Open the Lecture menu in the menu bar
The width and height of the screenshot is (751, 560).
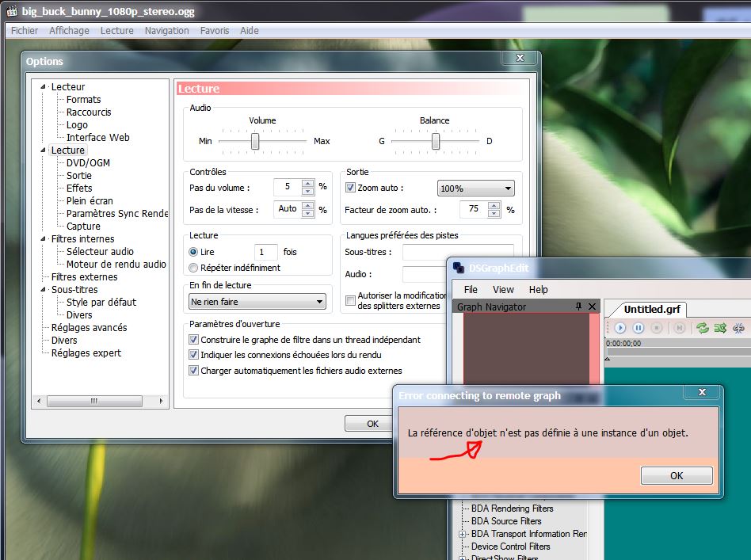117,31
